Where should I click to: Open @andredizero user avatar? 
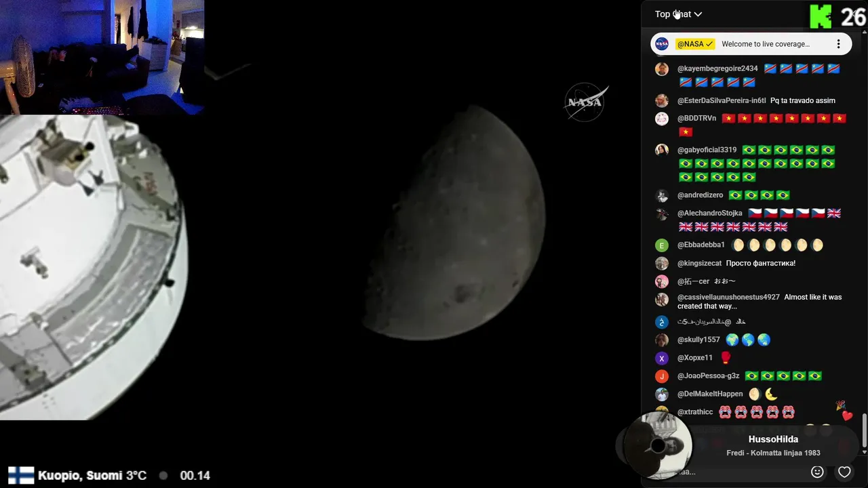[x=662, y=196]
